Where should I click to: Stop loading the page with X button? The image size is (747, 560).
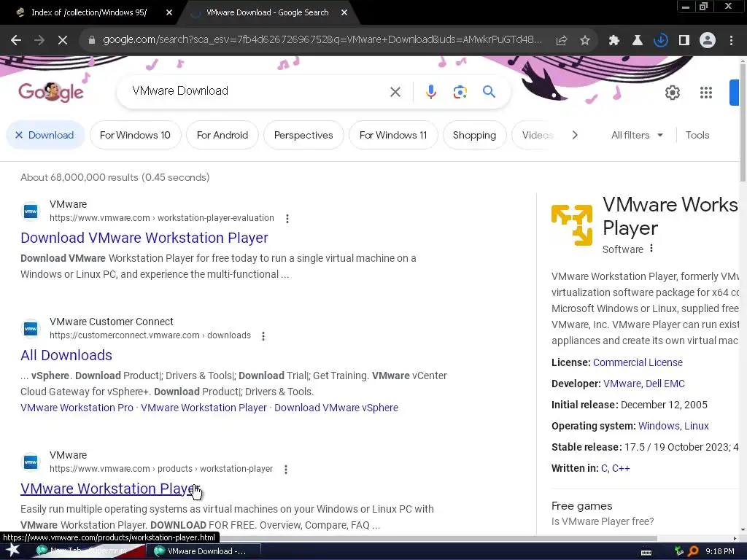[63, 41]
